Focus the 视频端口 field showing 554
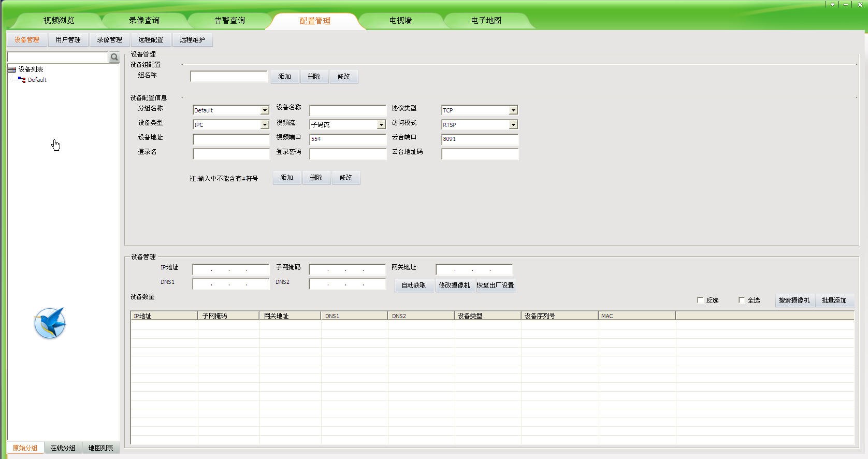Viewport: 868px width, 459px height. point(347,139)
